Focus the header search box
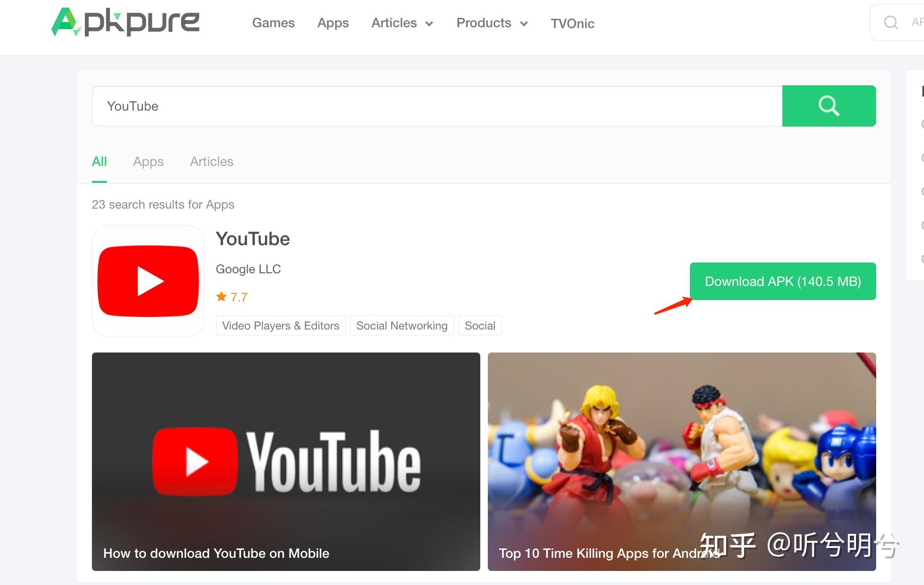 [897, 22]
